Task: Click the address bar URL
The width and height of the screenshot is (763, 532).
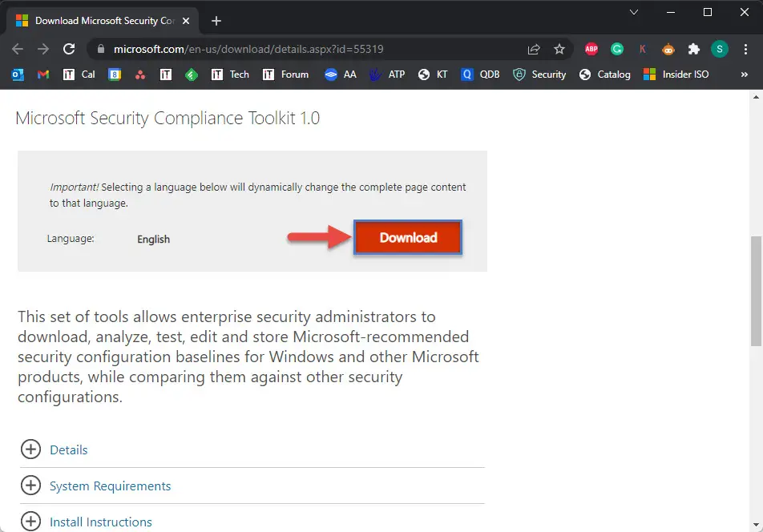Action: (x=248, y=49)
